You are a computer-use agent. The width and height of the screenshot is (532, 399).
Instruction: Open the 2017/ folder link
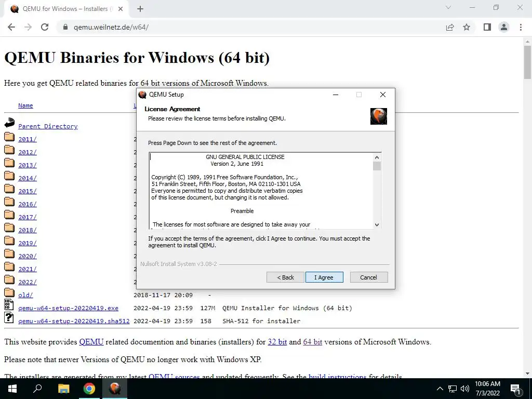28,217
